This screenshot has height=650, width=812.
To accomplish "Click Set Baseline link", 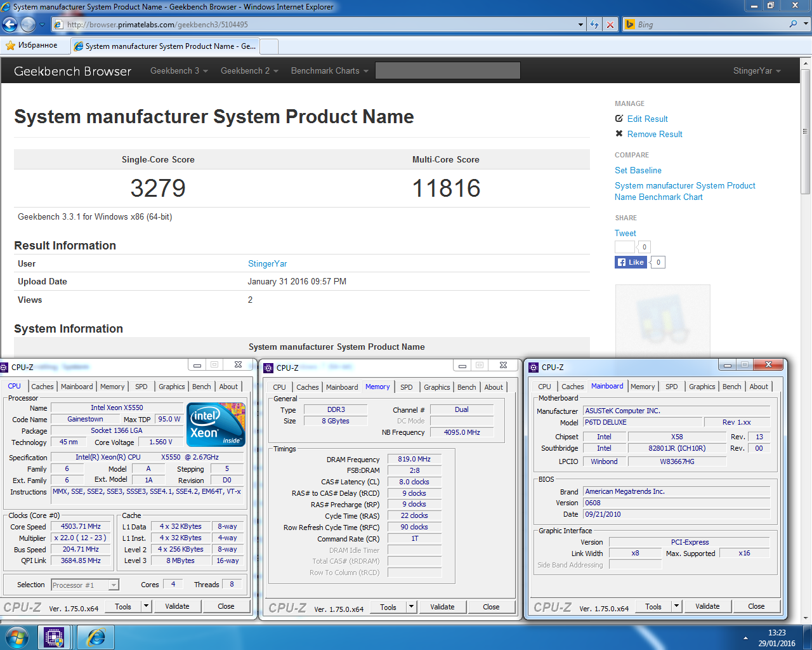I will [x=638, y=170].
